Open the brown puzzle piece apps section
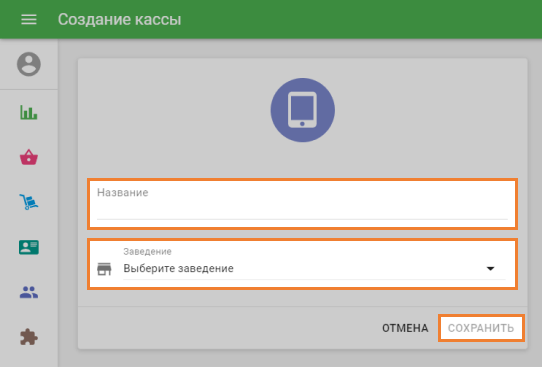Viewport: 542px width, 367px height. [x=29, y=337]
